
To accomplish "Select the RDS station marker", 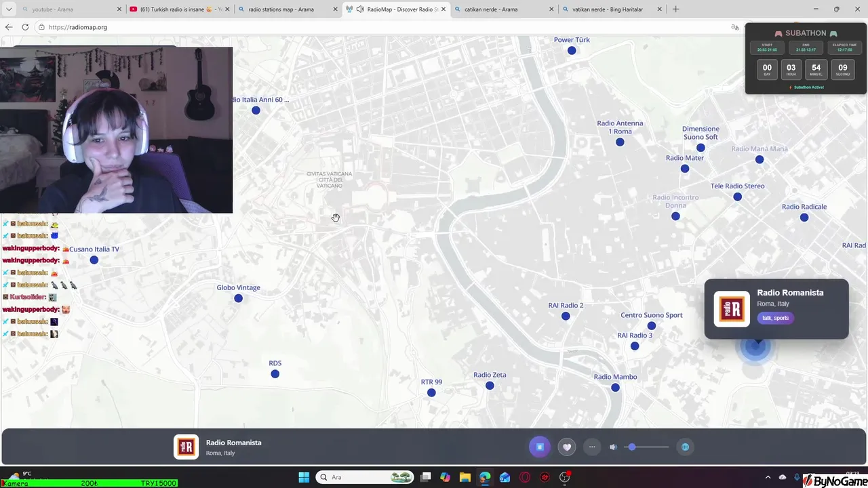I will click(x=275, y=373).
